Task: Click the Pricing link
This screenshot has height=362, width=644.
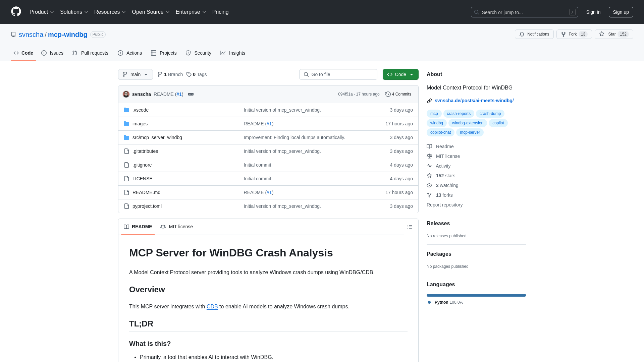Action: coord(220,12)
